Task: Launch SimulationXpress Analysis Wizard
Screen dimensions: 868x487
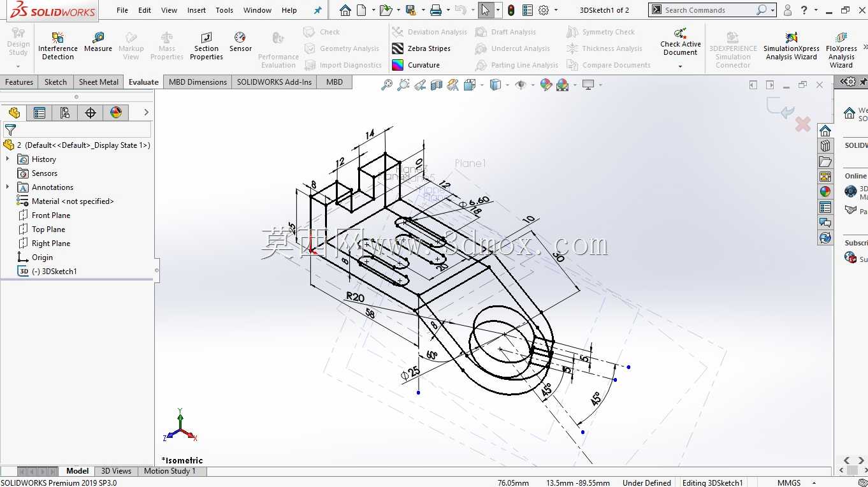Action: tap(792, 45)
